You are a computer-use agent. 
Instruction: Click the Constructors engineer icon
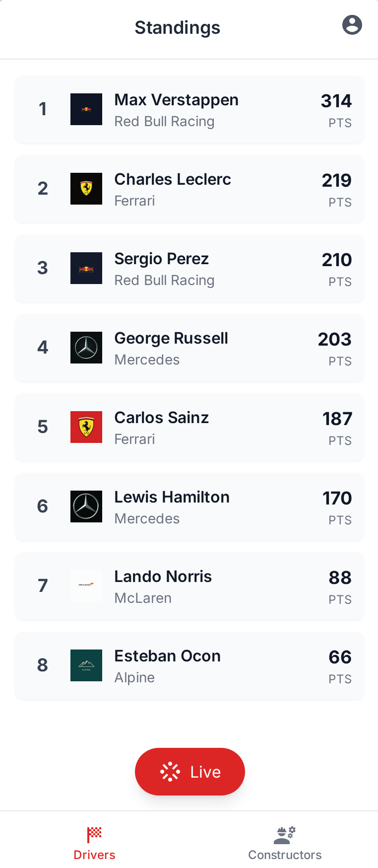(285, 835)
